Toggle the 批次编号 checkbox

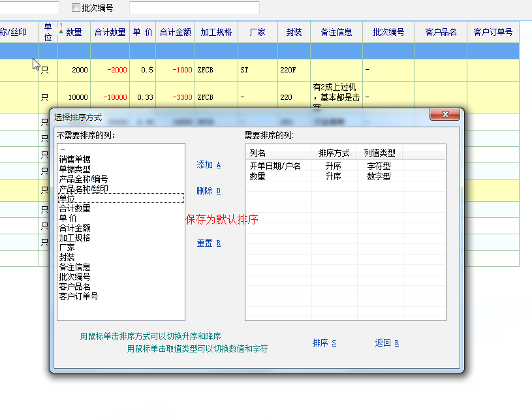pos(76,8)
